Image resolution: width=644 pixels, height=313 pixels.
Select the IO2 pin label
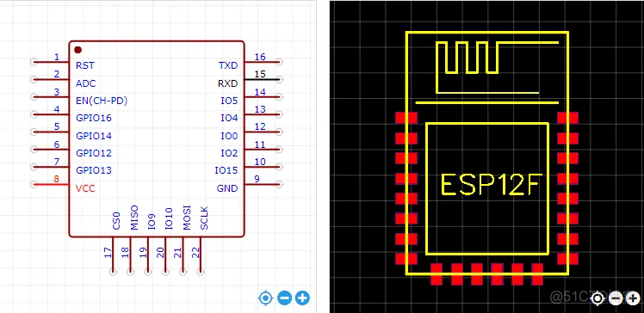pyautogui.click(x=229, y=153)
